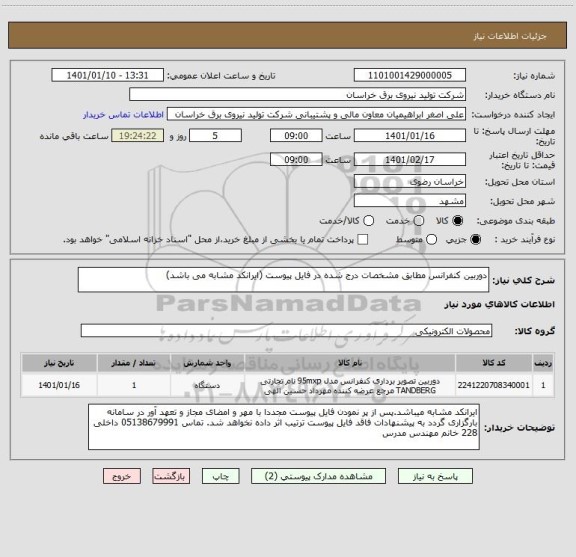Click the goods group field محصولات الکترونیکی

286,331
